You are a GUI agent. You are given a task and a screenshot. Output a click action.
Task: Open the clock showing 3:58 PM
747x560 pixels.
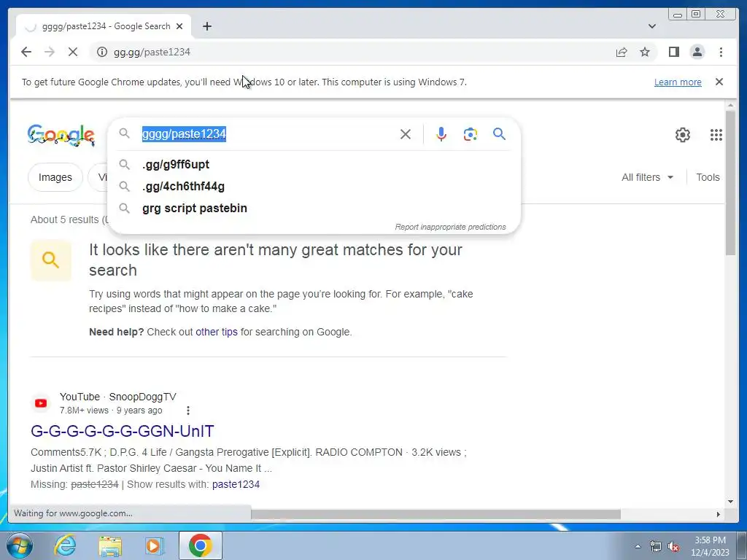coord(710,546)
